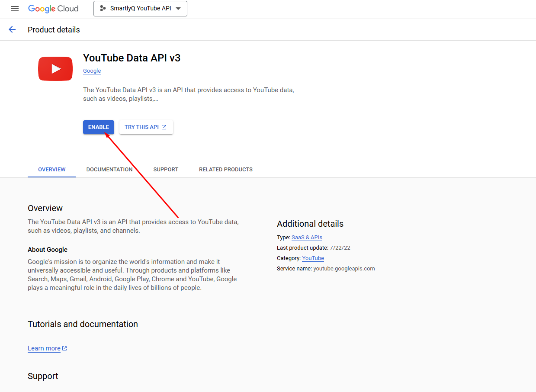Open the RELATED PRODUCTS tab
Viewport: 536px width, 392px height.
coord(226,170)
